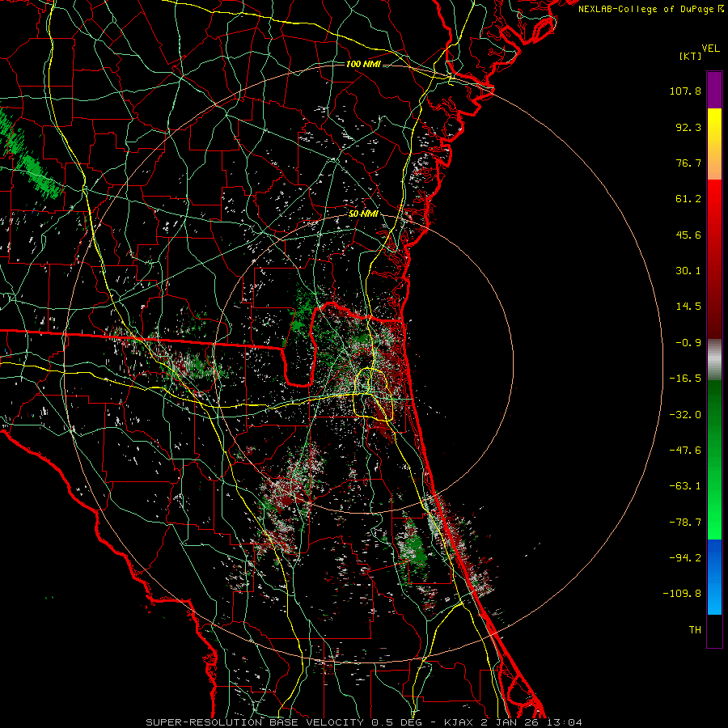
Task: Click the 30.1 velocity scale value
Action: [688, 271]
